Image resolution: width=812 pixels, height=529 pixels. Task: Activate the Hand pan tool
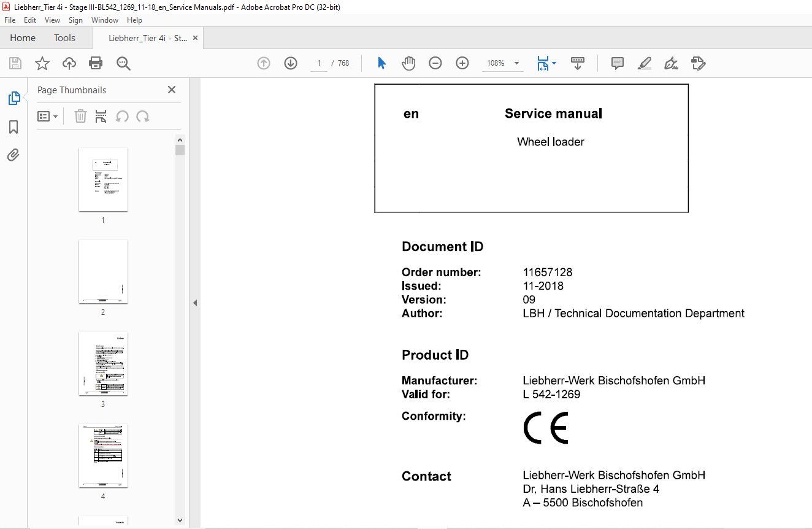[408, 63]
